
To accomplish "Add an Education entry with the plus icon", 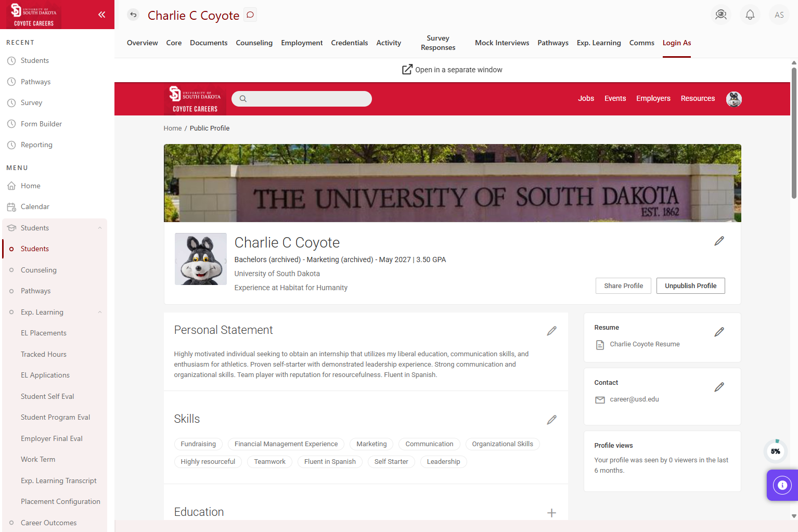I will click(552, 513).
